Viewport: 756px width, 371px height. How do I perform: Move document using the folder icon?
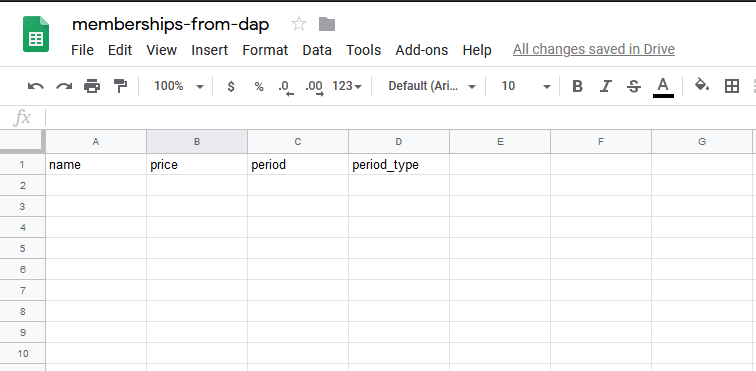tap(327, 24)
